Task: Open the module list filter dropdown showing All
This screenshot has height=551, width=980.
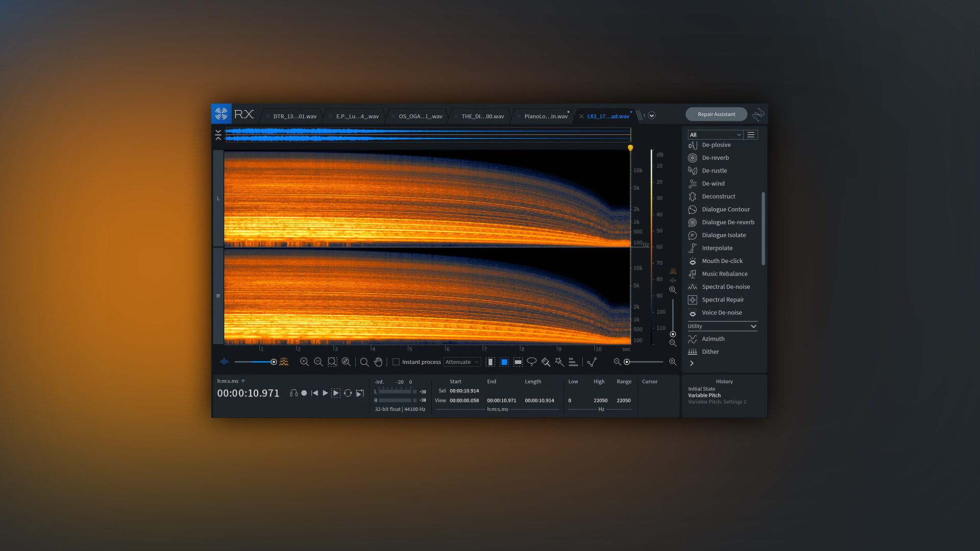Action: [x=715, y=134]
